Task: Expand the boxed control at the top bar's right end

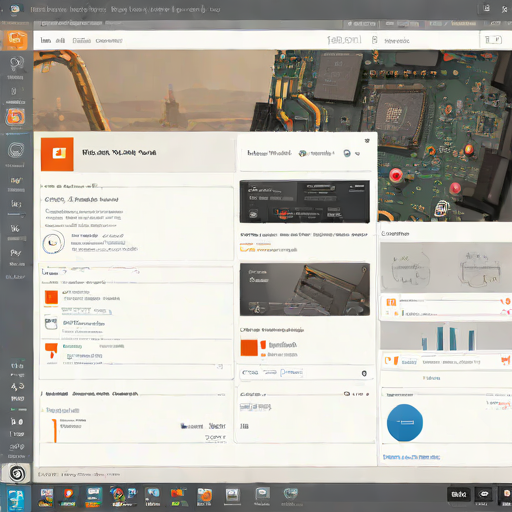Action: [x=493, y=40]
